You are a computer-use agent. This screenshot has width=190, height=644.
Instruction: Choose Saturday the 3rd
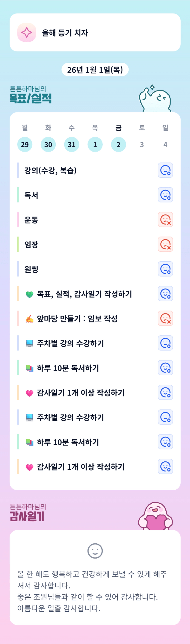tap(142, 144)
